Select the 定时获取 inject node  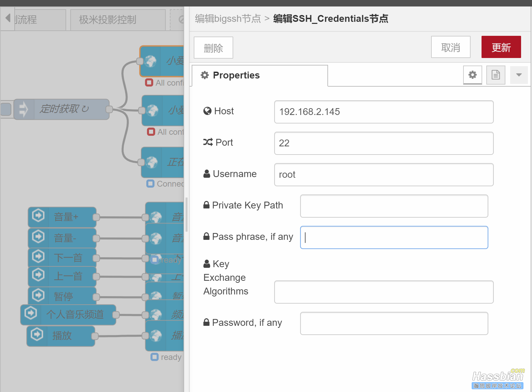(62, 109)
